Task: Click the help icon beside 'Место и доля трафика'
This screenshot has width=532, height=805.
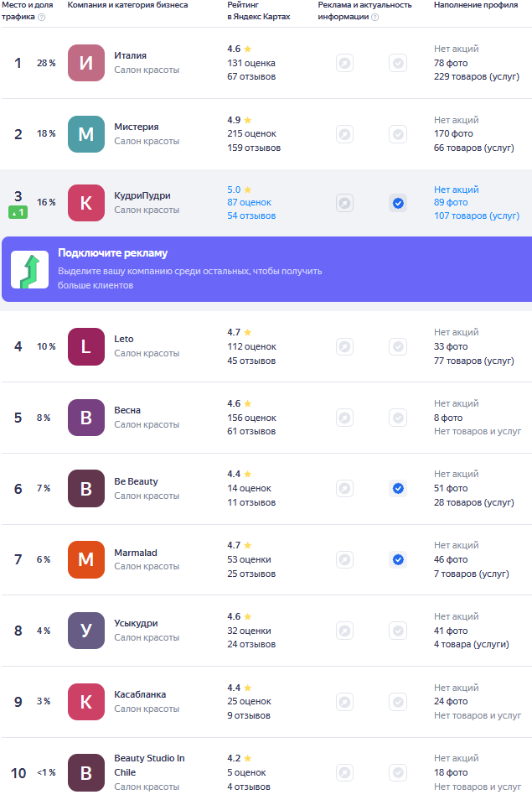Action: 42,17
